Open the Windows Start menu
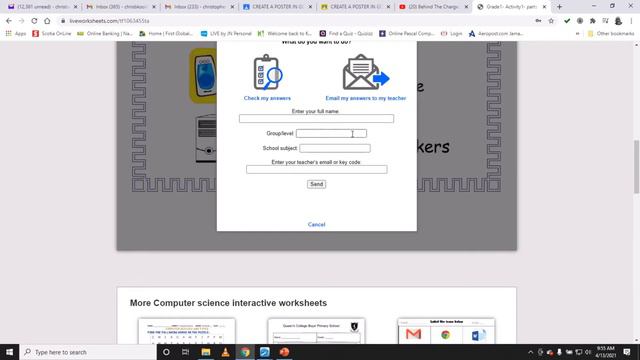Screen dimensions: 640x360 pos(9,352)
